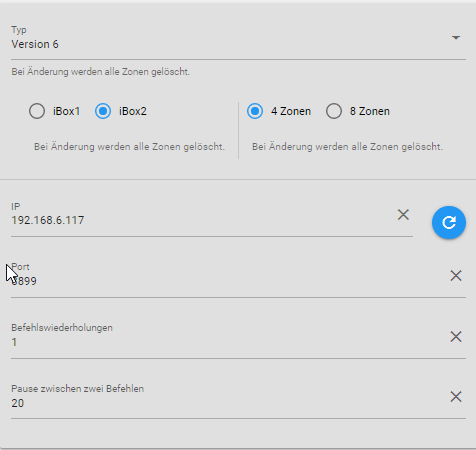Focus the Befehlswiederholungen input showing 1
This screenshot has width=476, height=450.
tap(228, 342)
